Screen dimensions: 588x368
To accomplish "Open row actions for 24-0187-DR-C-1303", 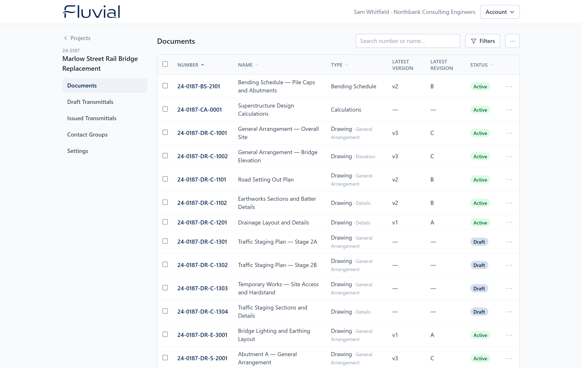I will tap(509, 288).
